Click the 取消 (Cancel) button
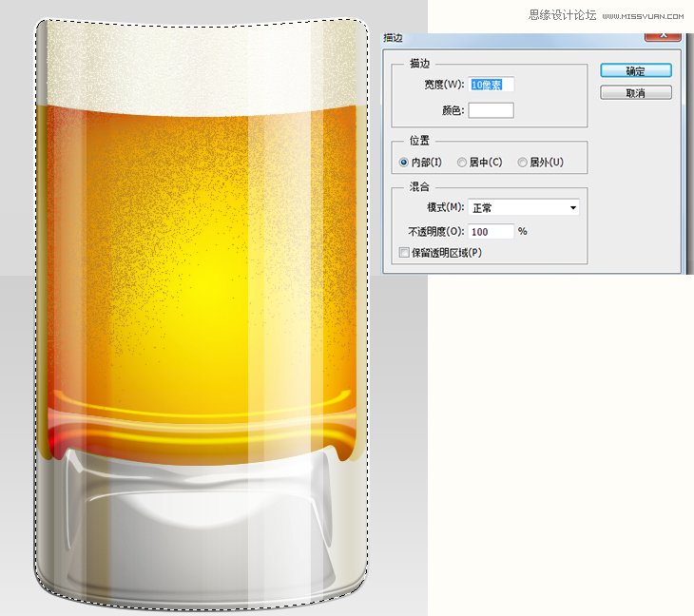This screenshot has height=616, width=694. tap(636, 92)
